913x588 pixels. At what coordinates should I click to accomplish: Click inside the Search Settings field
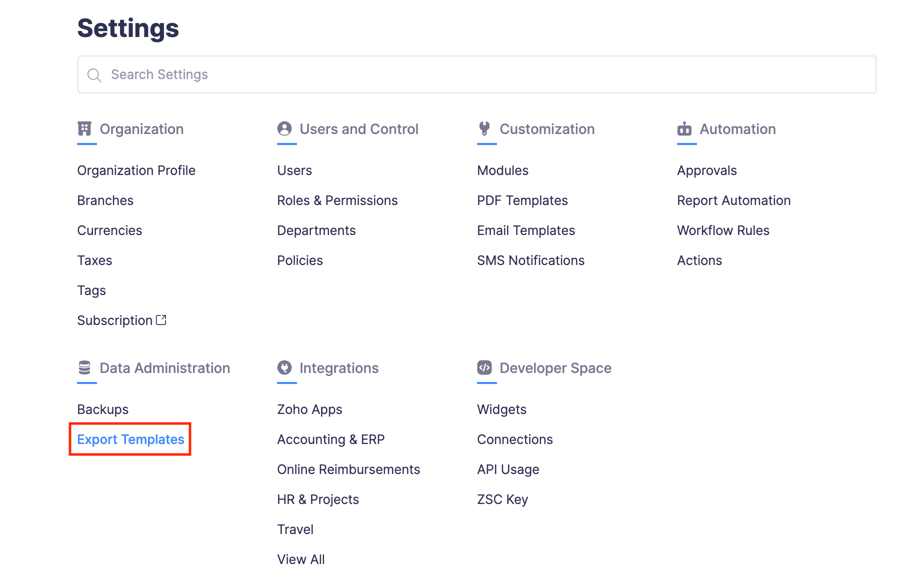pyautogui.click(x=350, y=74)
